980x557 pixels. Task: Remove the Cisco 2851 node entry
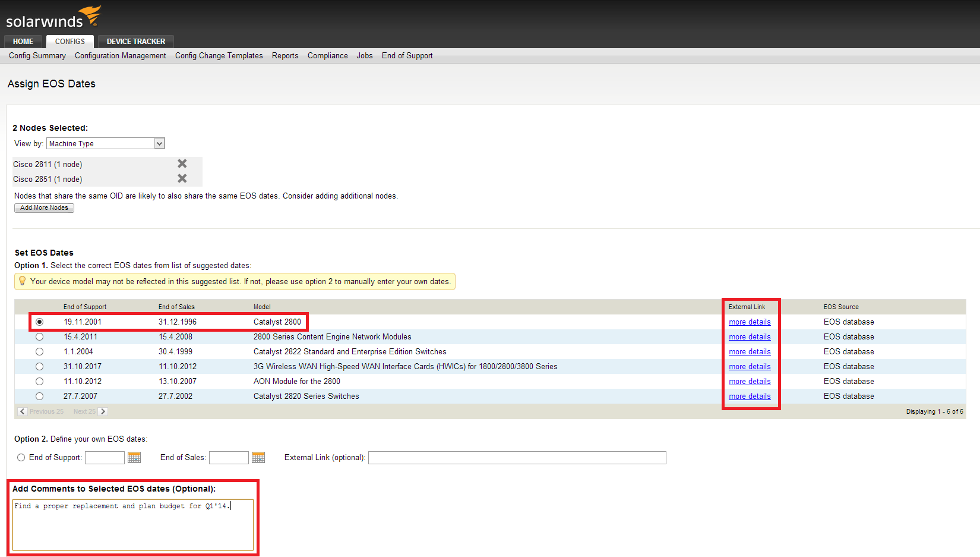(182, 178)
